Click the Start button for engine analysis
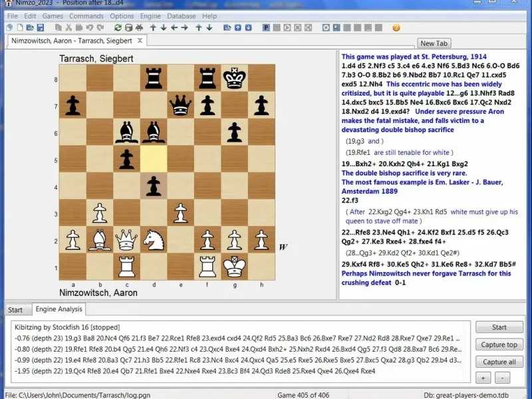The height and width of the screenshot is (399, 532). coord(499,327)
